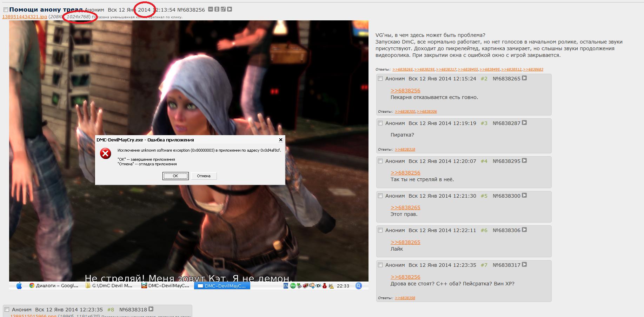The width and height of the screenshot is (644, 317).
Task: Click post number №6838287
Action: (506, 123)
